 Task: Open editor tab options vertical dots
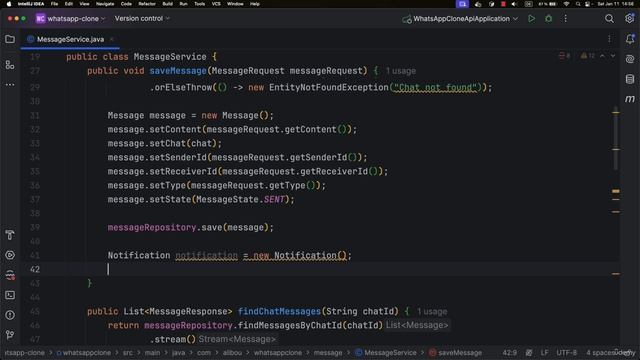[x=609, y=39]
